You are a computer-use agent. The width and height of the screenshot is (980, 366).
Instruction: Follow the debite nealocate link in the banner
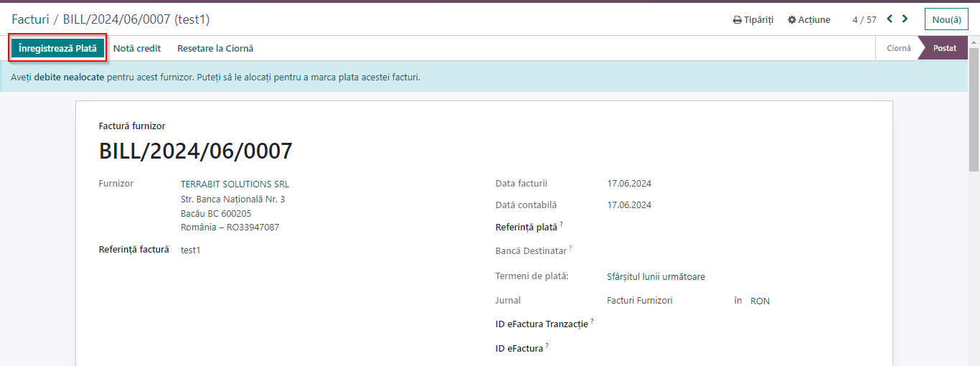pyautogui.click(x=69, y=77)
